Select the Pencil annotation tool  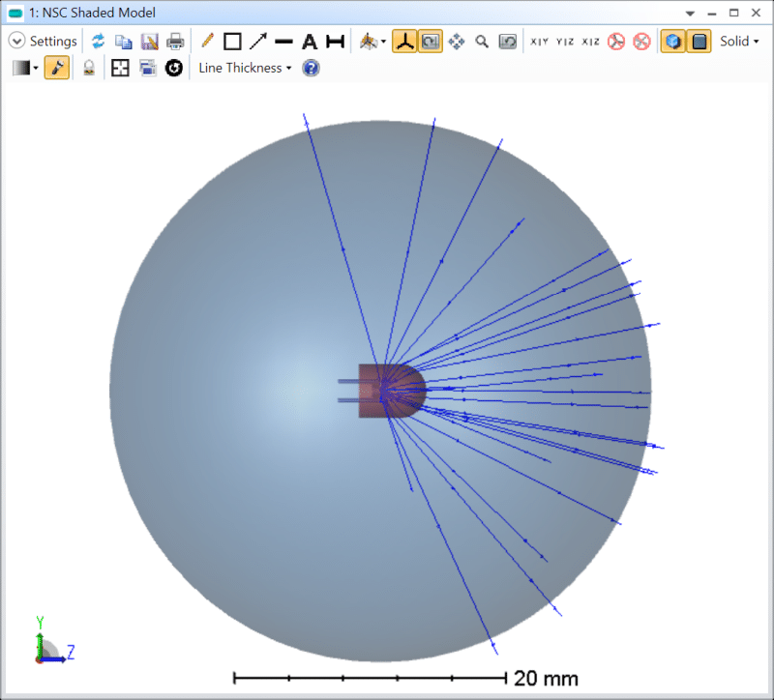[x=207, y=42]
